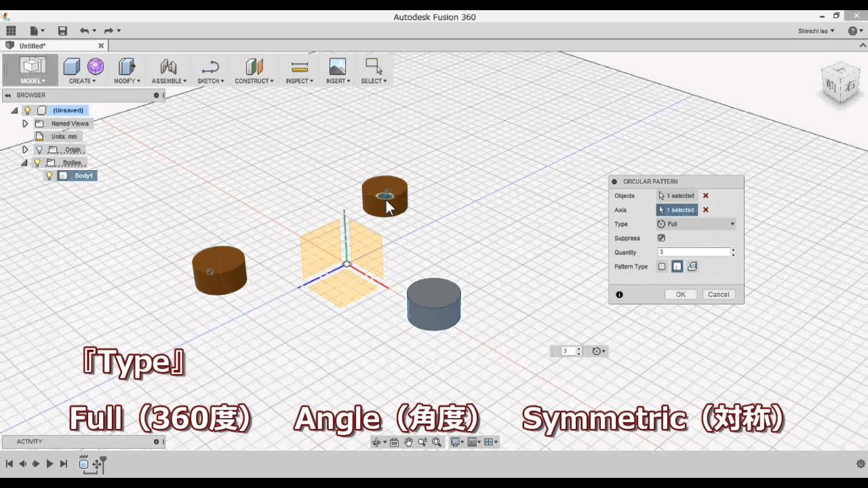868x488 pixels.
Task: Select the Press Pull modify icon
Action: (126, 66)
